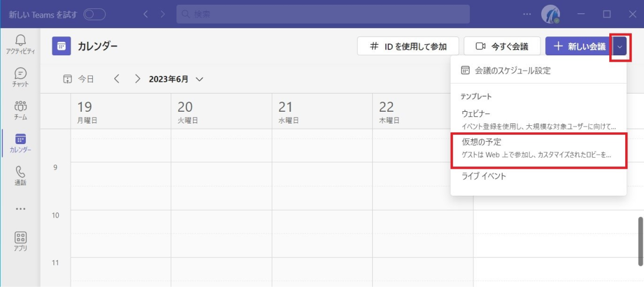The image size is (644, 287).
Task: Choose 会議のスケジュール設定 from the menu
Action: 539,71
